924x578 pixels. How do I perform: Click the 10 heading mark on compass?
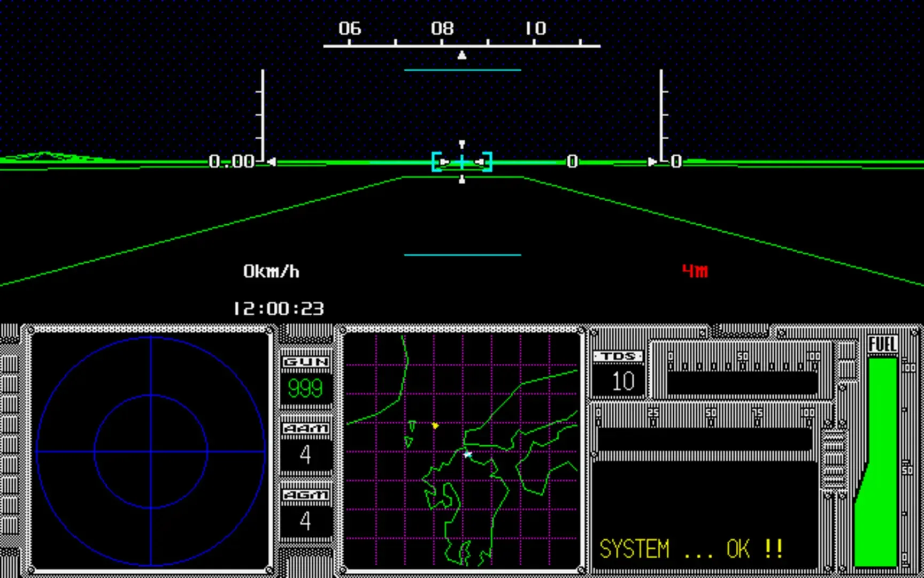pos(535,28)
